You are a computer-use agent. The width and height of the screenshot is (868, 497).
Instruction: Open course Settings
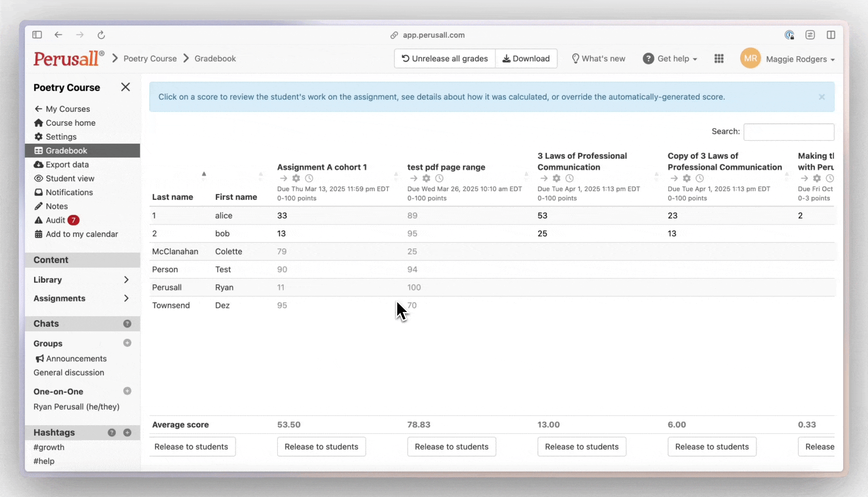click(55, 137)
